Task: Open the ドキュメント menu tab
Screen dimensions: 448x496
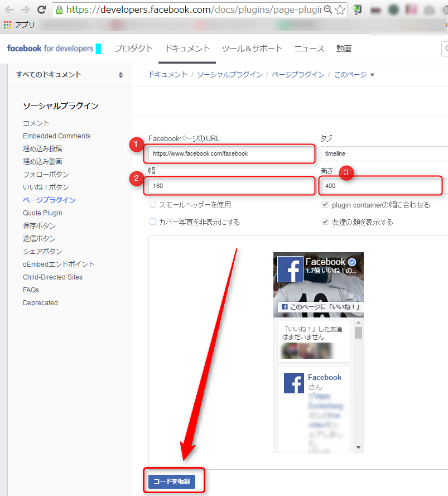Action: [187, 49]
